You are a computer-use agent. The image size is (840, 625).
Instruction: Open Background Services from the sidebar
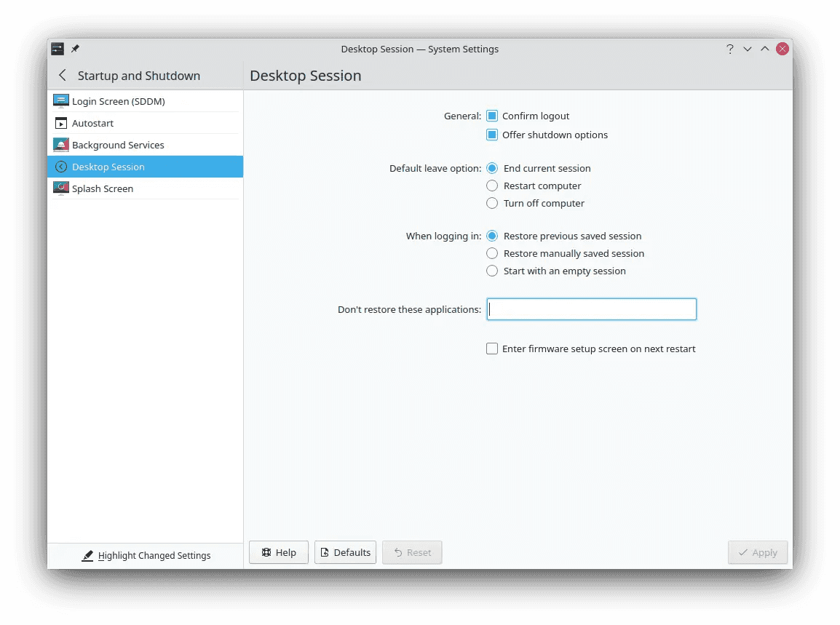61,144
